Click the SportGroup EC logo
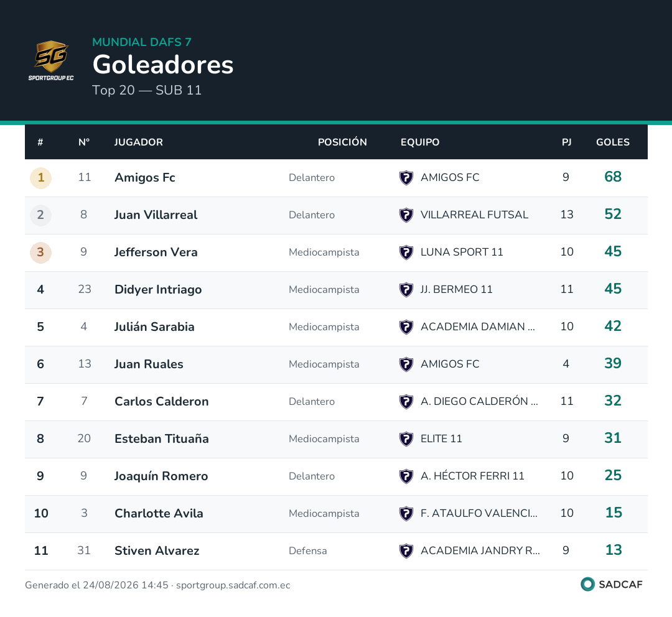The image size is (672, 617). (x=51, y=60)
